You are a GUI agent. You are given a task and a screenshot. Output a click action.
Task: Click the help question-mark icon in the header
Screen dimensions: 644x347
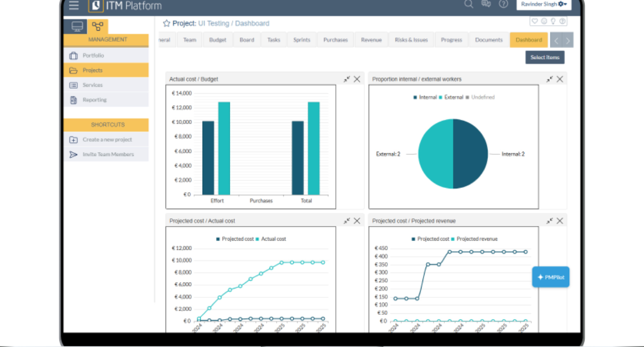pyautogui.click(x=503, y=4)
